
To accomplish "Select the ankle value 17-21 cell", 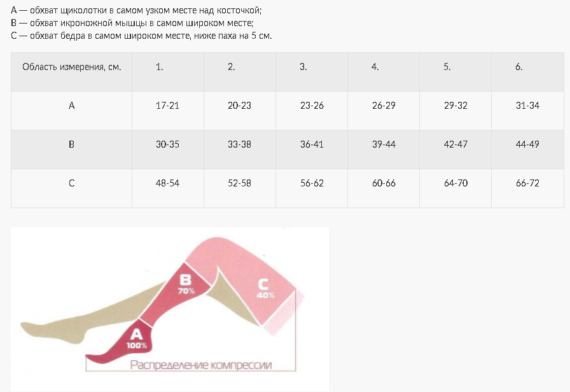I will (167, 106).
